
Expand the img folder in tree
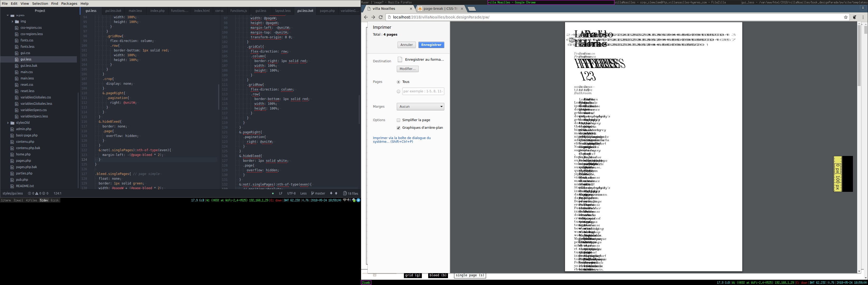point(12,22)
